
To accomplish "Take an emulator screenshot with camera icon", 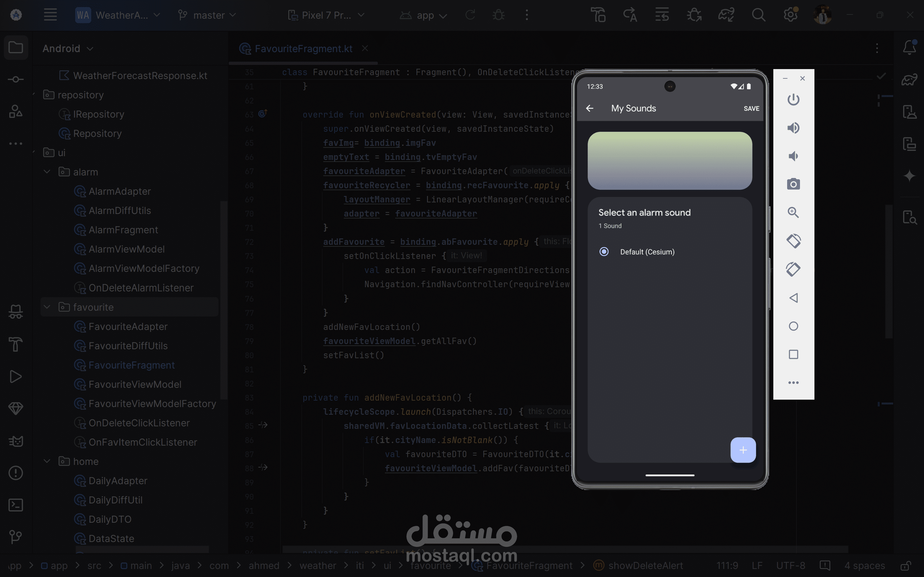I will (x=793, y=184).
